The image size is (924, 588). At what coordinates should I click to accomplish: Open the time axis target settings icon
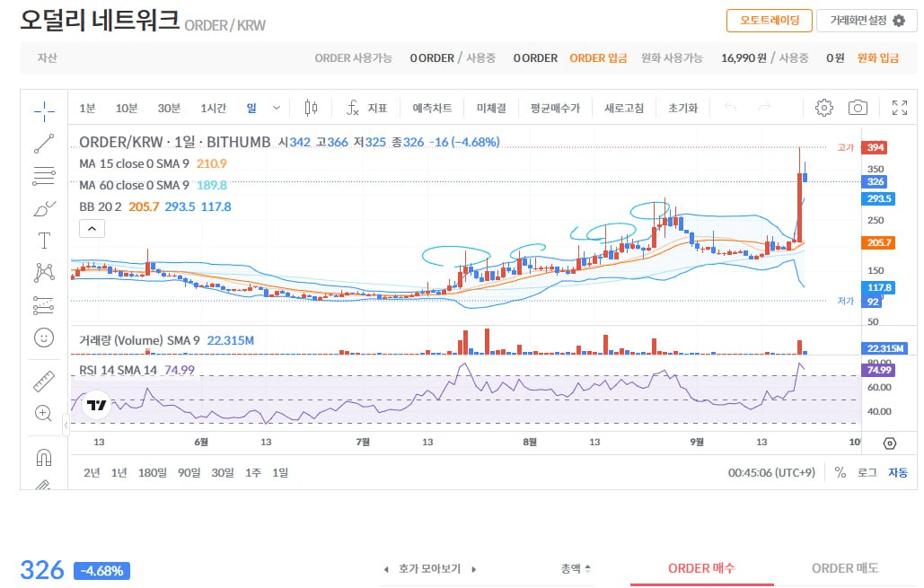pyautogui.click(x=890, y=443)
